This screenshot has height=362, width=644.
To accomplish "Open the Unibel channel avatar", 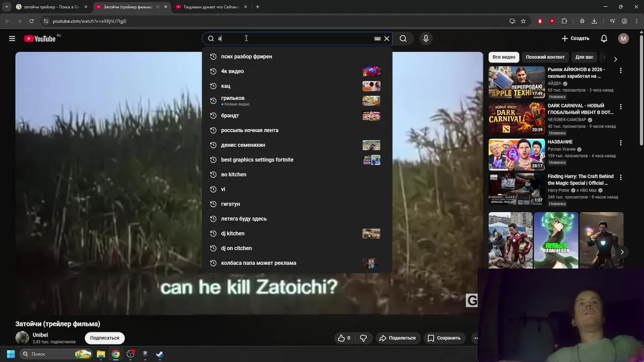I will coord(22,338).
